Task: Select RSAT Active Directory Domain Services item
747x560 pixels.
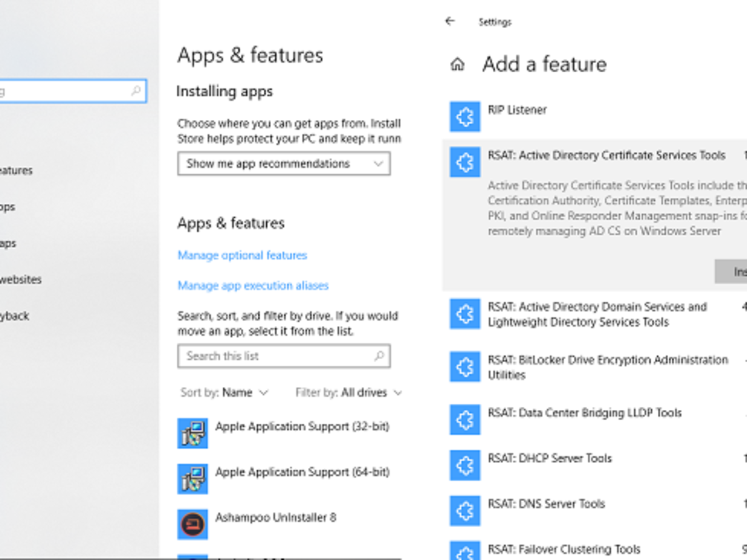Action: [x=596, y=314]
